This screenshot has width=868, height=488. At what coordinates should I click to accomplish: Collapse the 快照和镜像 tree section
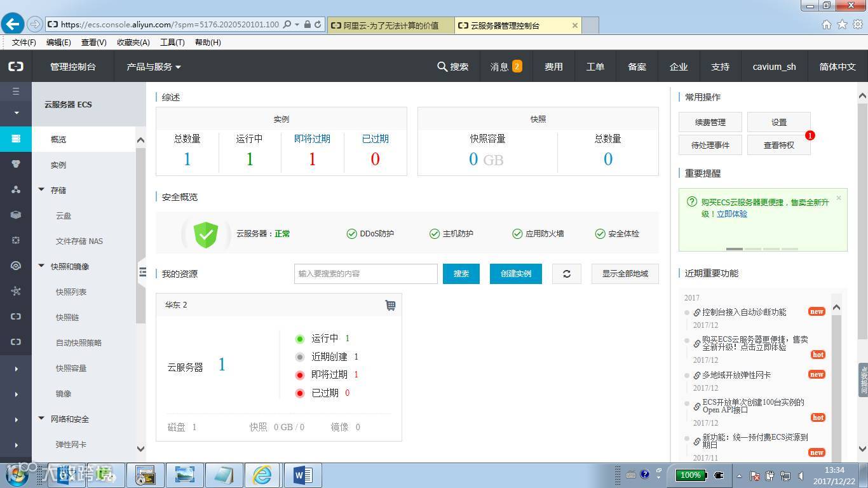click(41, 266)
